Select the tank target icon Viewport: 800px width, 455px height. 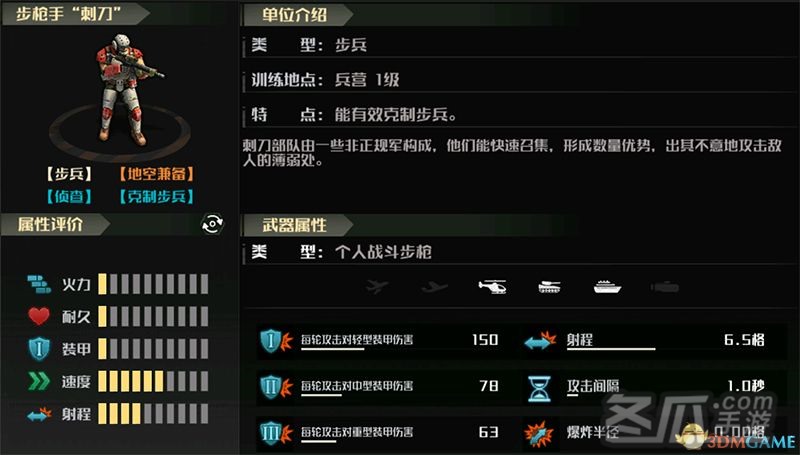pos(549,287)
